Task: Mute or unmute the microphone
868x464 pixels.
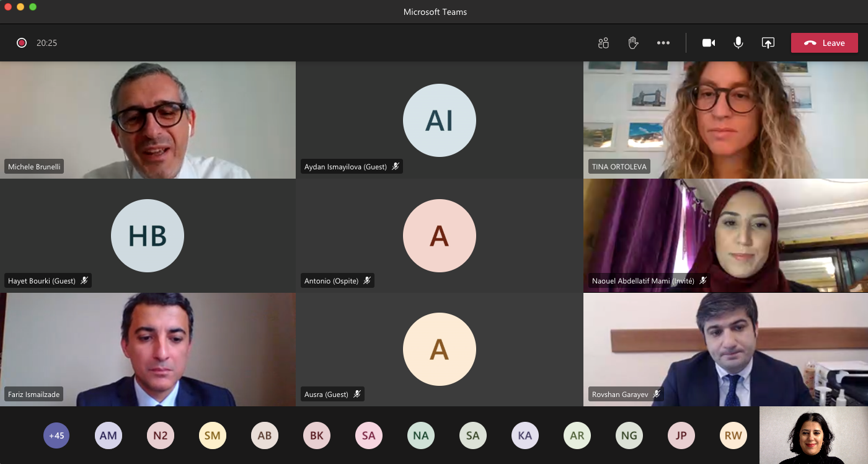Action: click(738, 43)
